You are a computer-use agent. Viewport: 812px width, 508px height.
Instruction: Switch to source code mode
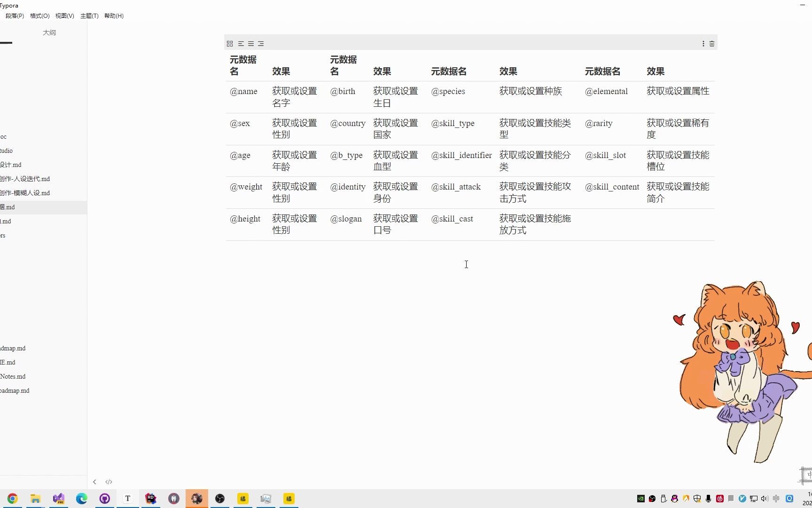[x=109, y=482]
